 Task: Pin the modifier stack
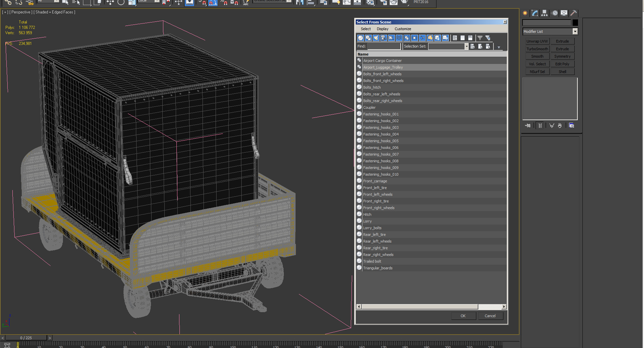click(x=528, y=126)
